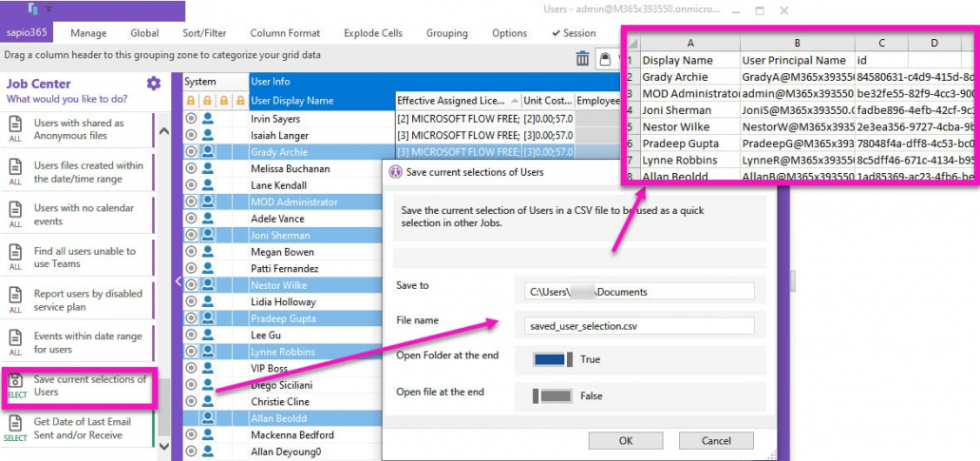Image resolution: width=980 pixels, height=461 pixels.
Task: Click the System column group header
Action: [215, 82]
